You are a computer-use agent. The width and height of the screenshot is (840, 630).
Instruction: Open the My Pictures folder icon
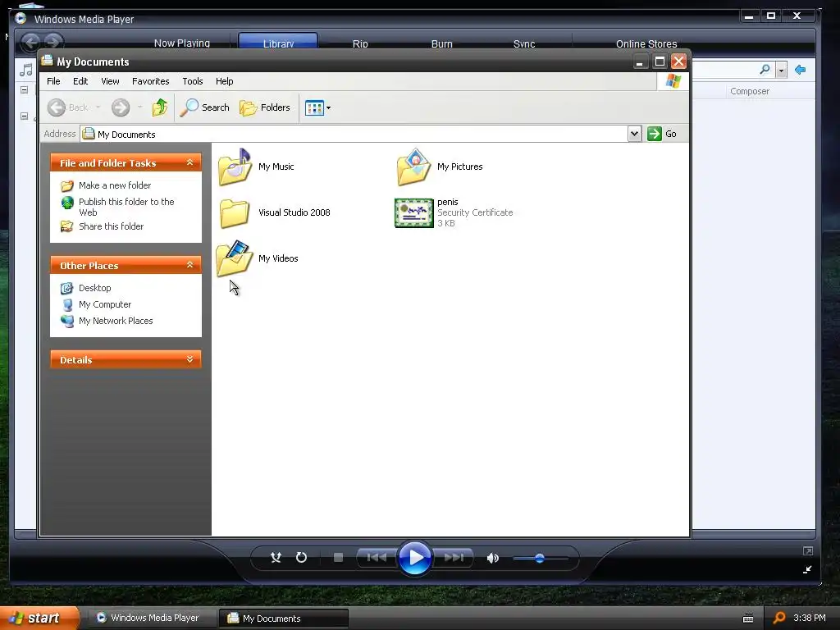(x=413, y=167)
